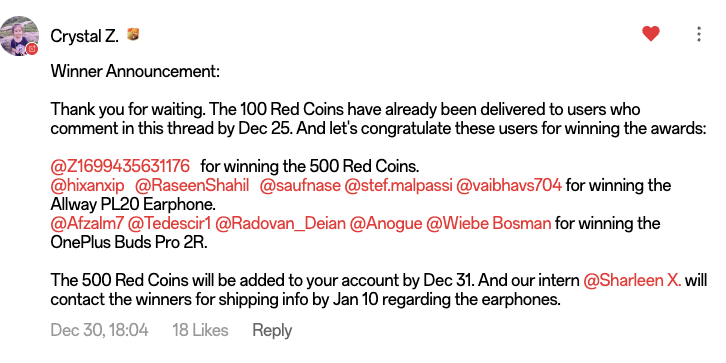
Task: View the 18 Likes list
Action: (x=200, y=331)
